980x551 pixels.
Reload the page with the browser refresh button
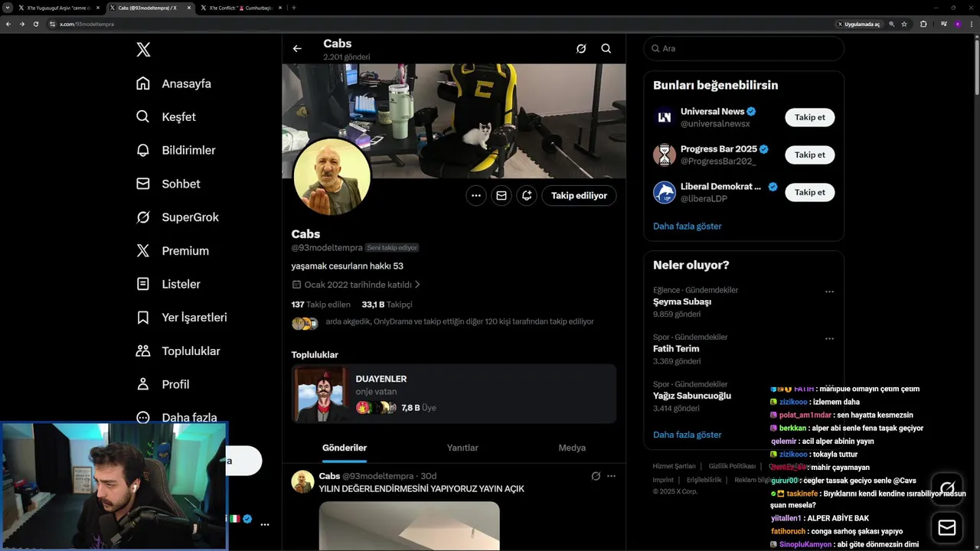[x=35, y=24]
